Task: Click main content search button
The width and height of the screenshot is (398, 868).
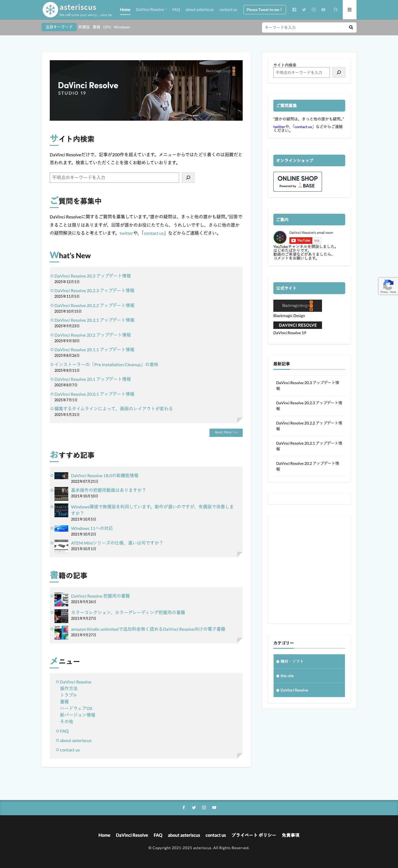Action: pyautogui.click(x=188, y=178)
